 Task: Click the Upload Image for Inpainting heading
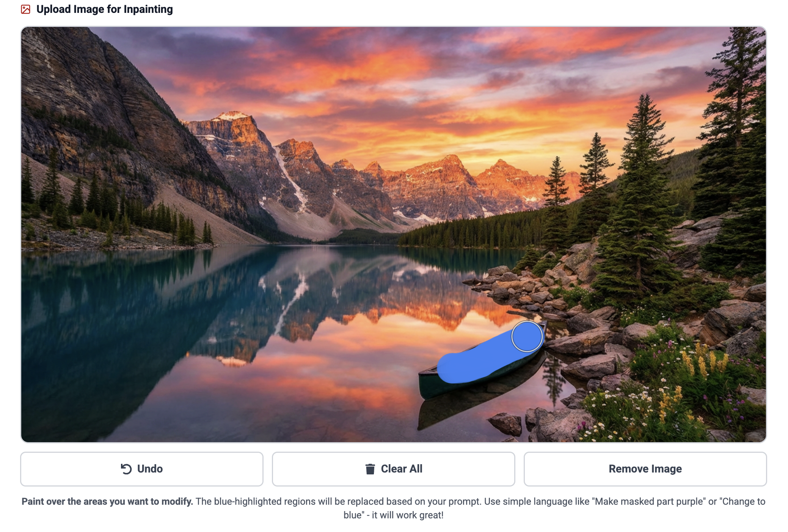(104, 9)
